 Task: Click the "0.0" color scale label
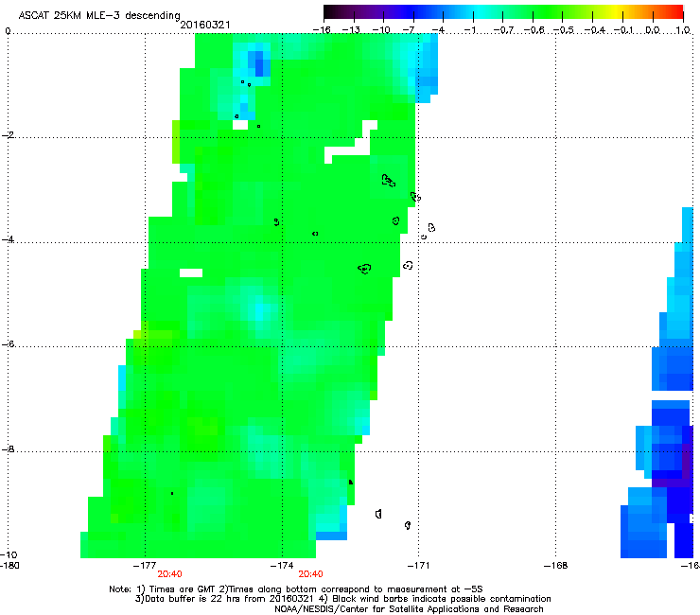tap(653, 30)
